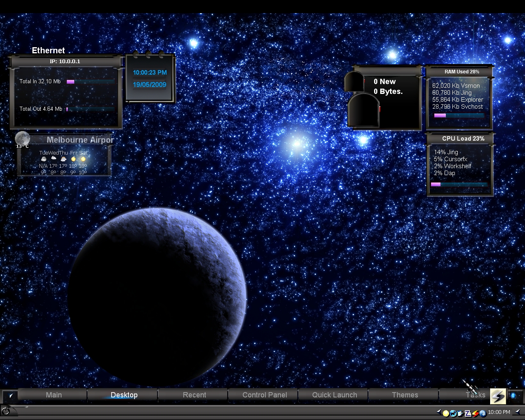
Task: Open the red and yellow lightning tray icon
Action: [475, 413]
